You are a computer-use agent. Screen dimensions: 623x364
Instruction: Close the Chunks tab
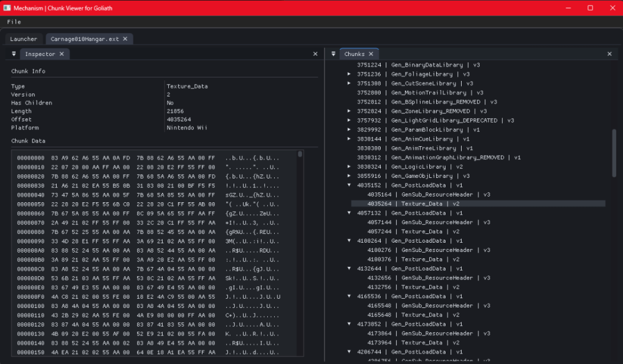tap(371, 54)
